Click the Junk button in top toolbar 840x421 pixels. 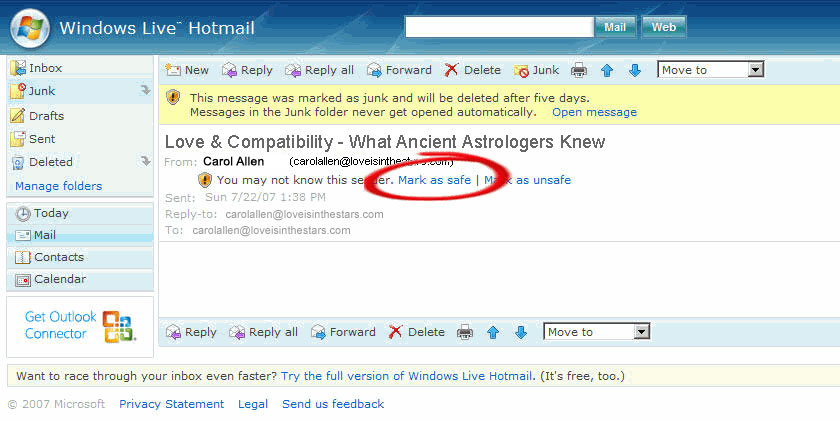tap(536, 70)
